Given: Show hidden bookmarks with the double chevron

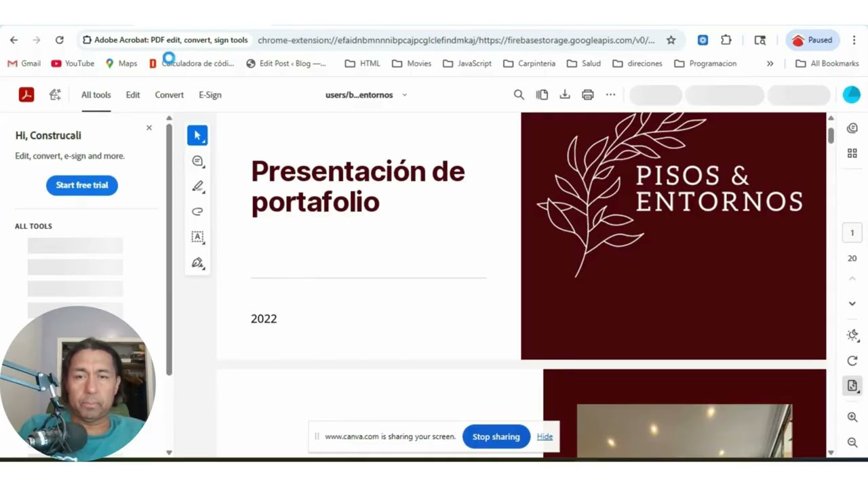Looking at the screenshot, I should pyautogui.click(x=770, y=63).
